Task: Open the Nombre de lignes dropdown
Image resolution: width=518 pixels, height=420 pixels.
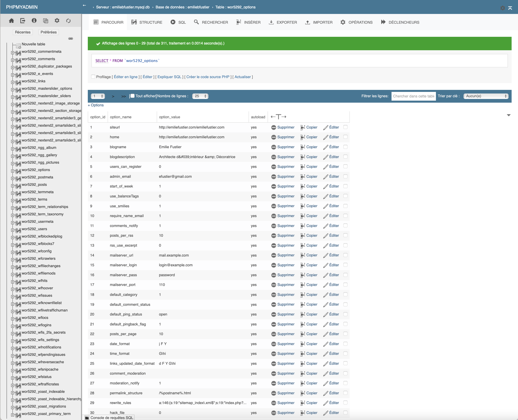Action: [200, 96]
